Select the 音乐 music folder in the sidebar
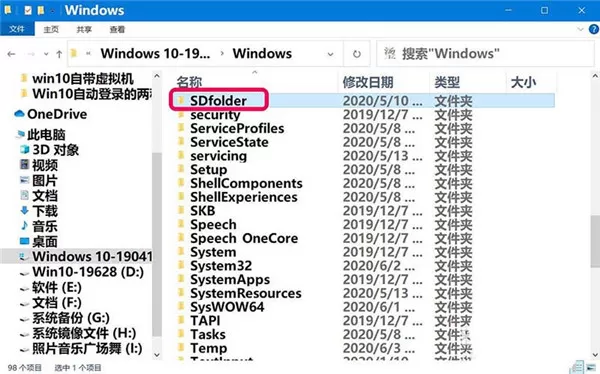 pyautogui.click(x=39, y=226)
